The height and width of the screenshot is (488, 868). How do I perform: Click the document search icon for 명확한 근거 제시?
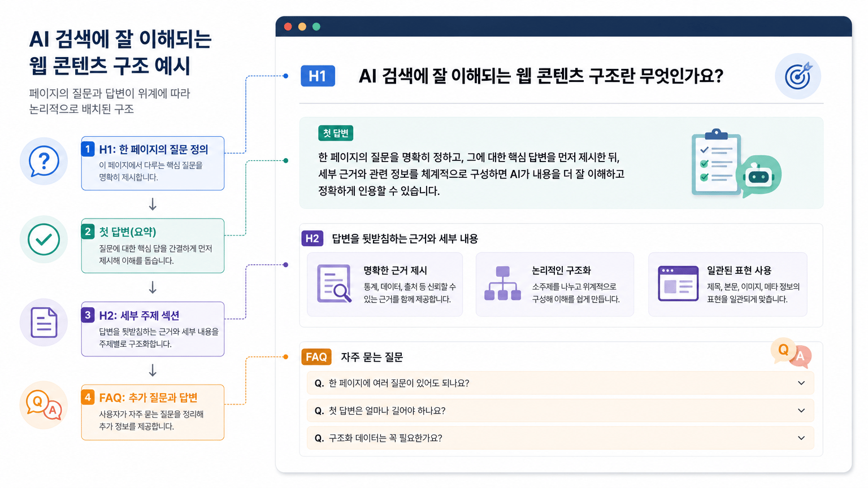(334, 284)
